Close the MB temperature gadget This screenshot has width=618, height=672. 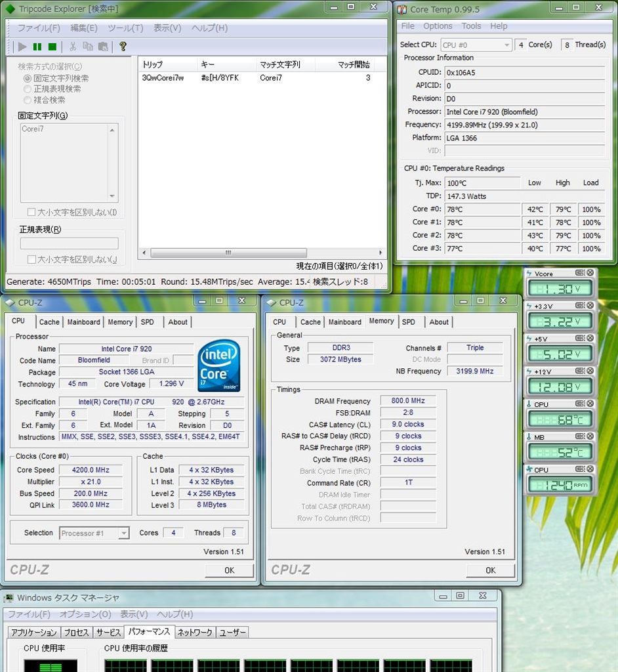tap(590, 436)
